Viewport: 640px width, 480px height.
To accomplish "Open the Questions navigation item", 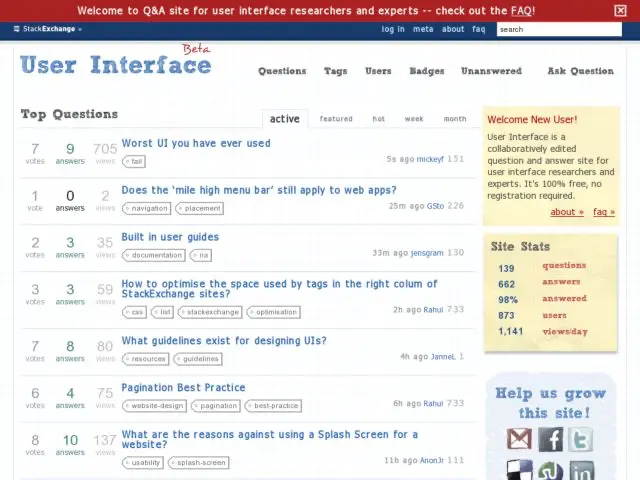I will pyautogui.click(x=282, y=71).
